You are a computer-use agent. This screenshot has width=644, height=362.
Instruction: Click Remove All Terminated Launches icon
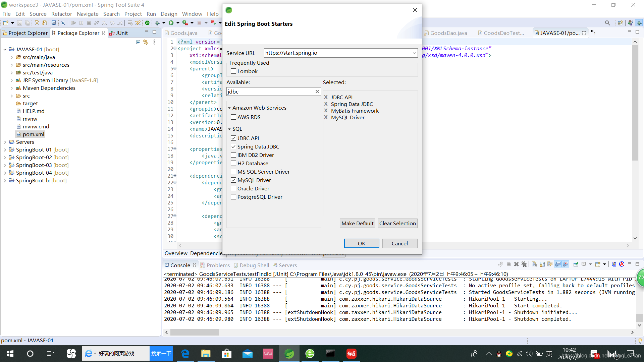click(x=524, y=264)
